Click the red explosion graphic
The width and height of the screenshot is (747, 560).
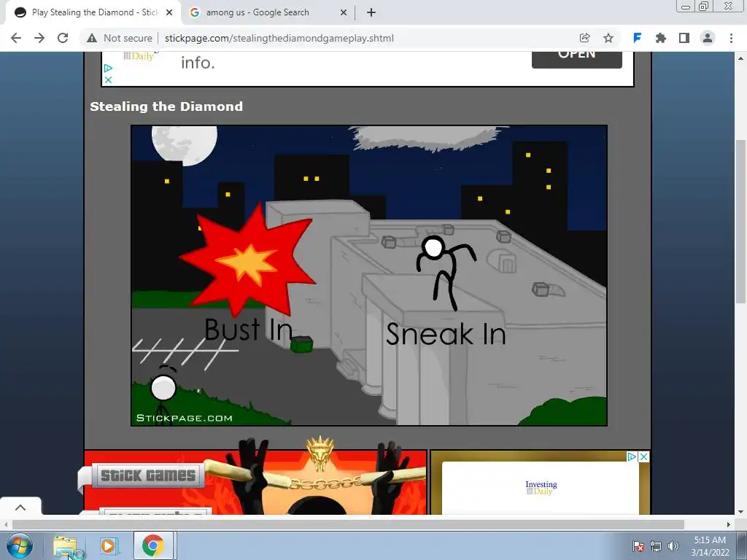249,262
